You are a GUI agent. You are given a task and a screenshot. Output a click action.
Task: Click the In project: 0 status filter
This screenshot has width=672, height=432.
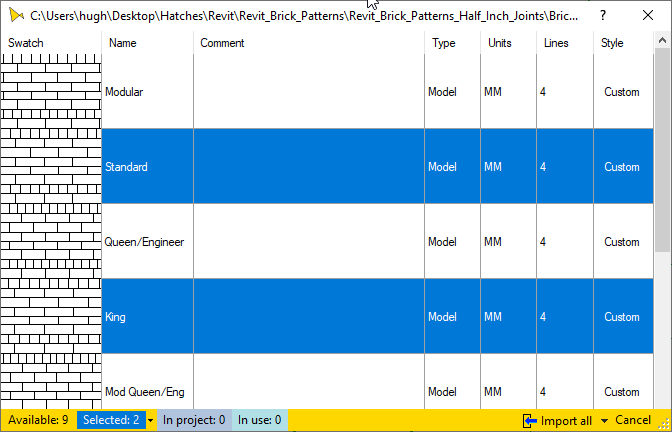click(194, 420)
